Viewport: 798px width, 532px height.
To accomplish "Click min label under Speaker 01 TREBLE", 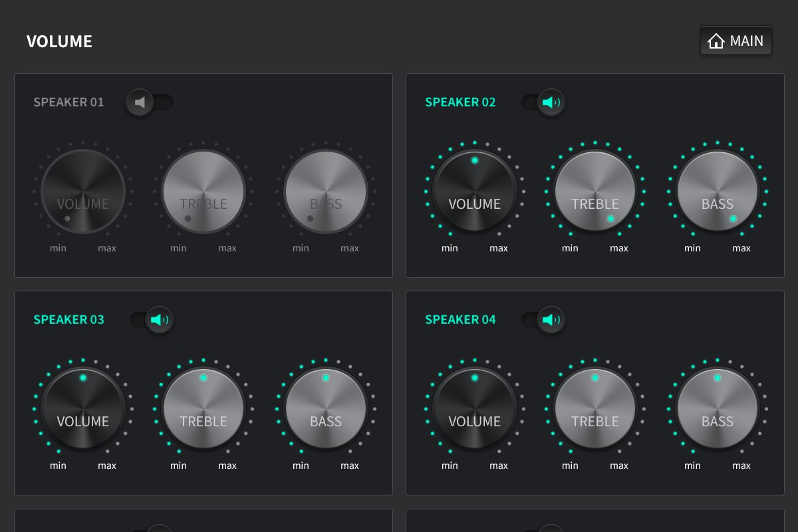I will click(x=179, y=248).
